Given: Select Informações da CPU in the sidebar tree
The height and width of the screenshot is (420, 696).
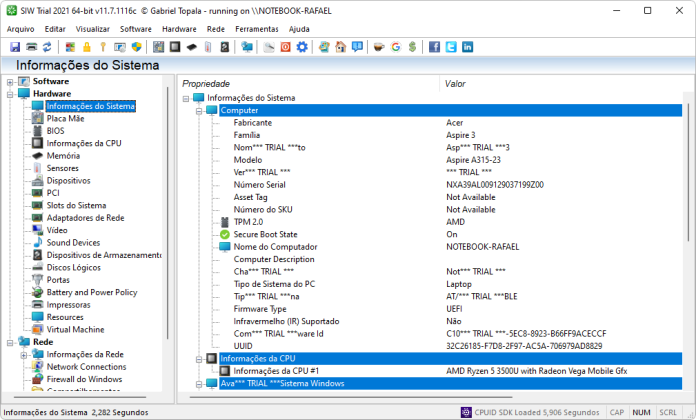Looking at the screenshot, I should [84, 143].
